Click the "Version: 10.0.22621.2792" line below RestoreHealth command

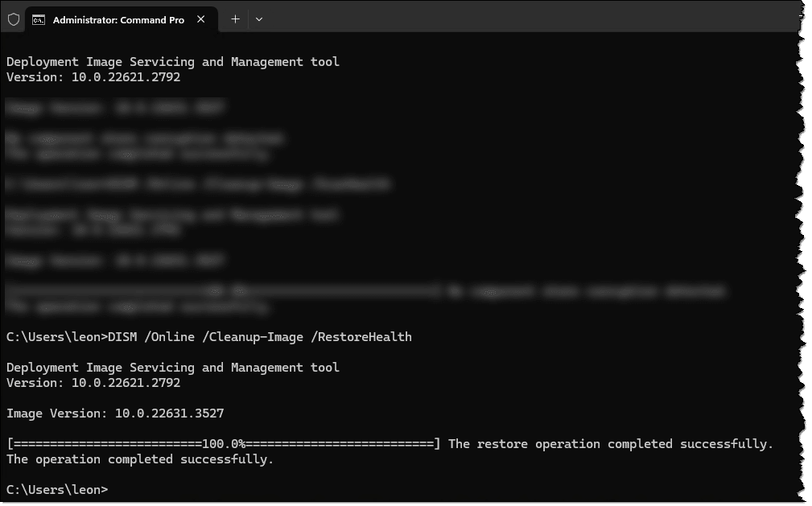[93, 383]
